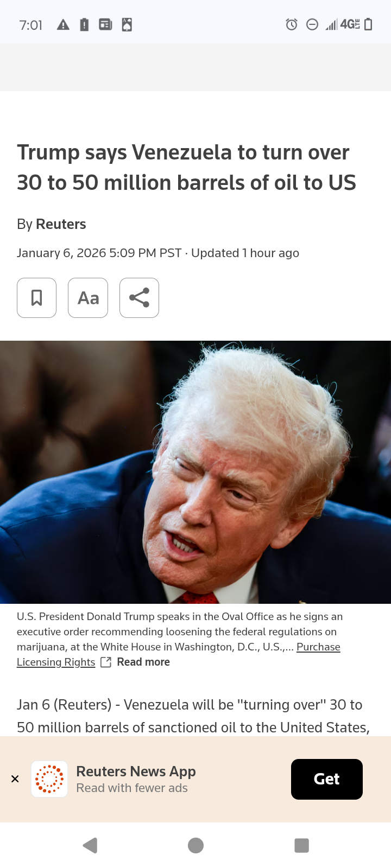Tap the warning triangle status icon
391x868 pixels.
coord(63,24)
